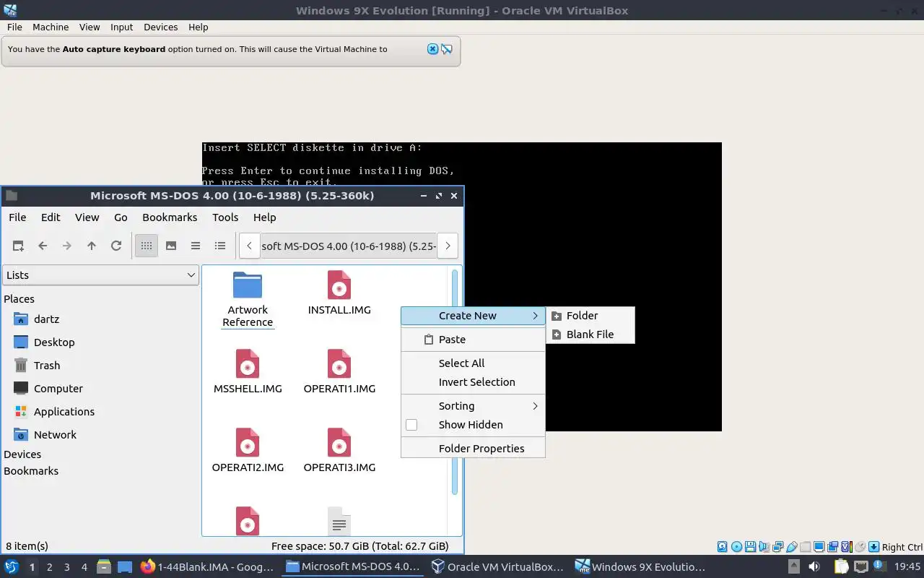Open VirtualBox Input menu
Image resolution: width=924 pixels, height=578 pixels.
coord(121,27)
